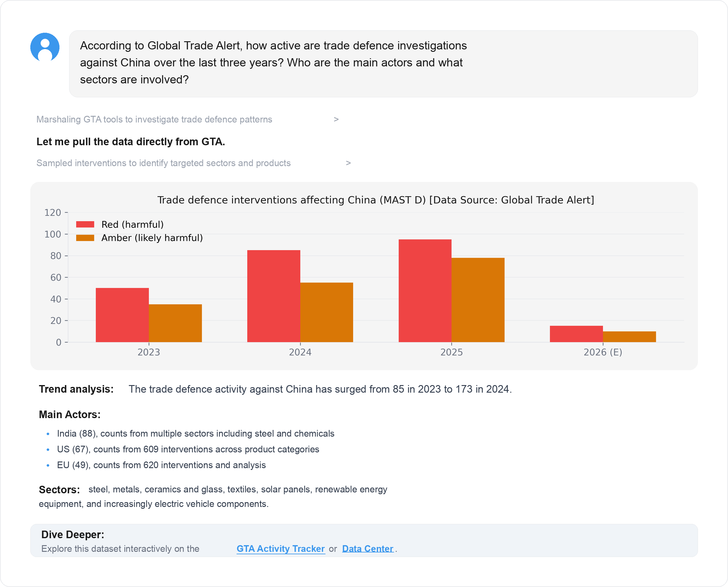Expand the Marshaling GTA tools step chevron

coord(336,119)
